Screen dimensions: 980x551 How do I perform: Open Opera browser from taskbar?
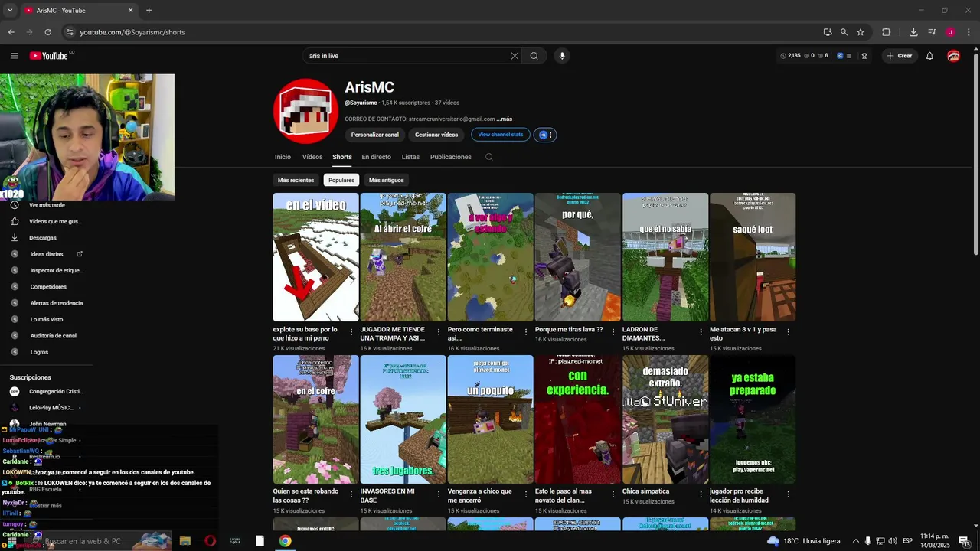(x=210, y=541)
